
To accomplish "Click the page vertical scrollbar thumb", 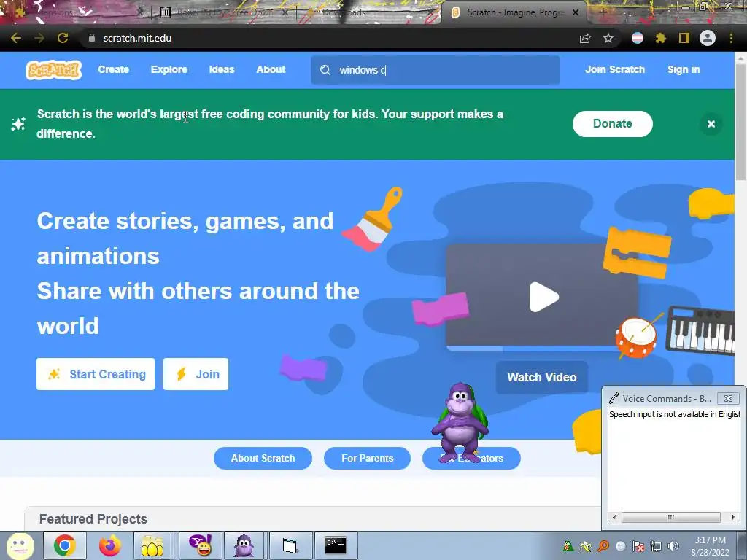I will pos(741,122).
